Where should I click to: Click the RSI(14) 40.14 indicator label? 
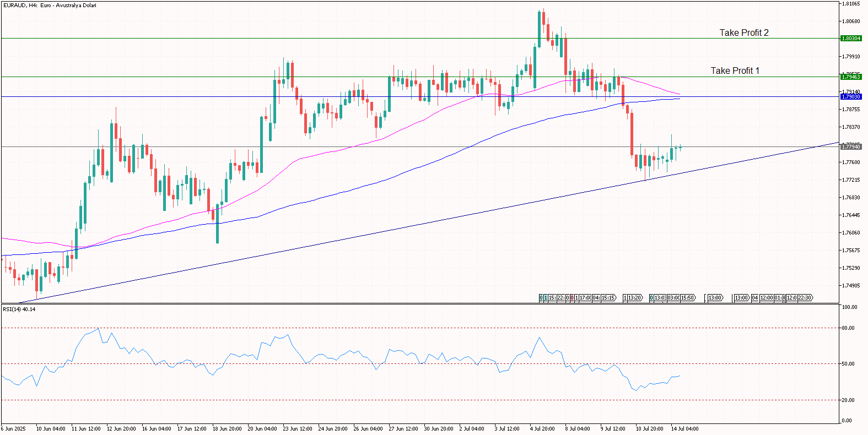pos(19,309)
